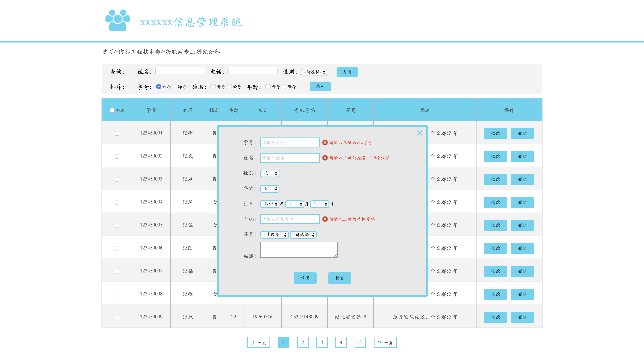The height and width of the screenshot is (360, 644).
Task: Click 修改 for row 123450009
Action: pyautogui.click(x=495, y=317)
